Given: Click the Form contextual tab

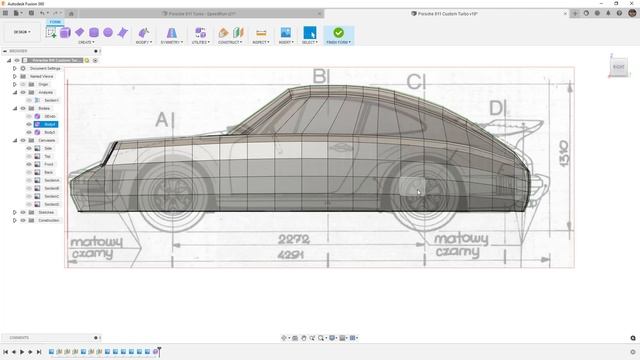Looking at the screenshot, I should point(55,22).
